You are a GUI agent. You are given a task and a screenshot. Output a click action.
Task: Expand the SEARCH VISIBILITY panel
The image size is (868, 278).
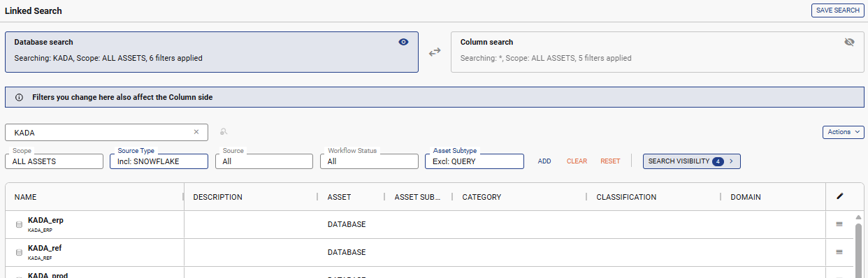(691, 161)
